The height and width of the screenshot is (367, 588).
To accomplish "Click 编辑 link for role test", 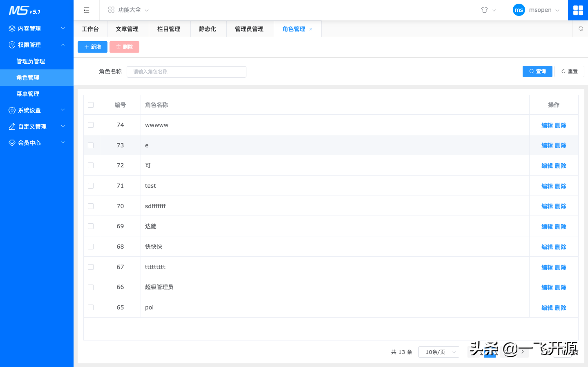I will pos(547,186).
